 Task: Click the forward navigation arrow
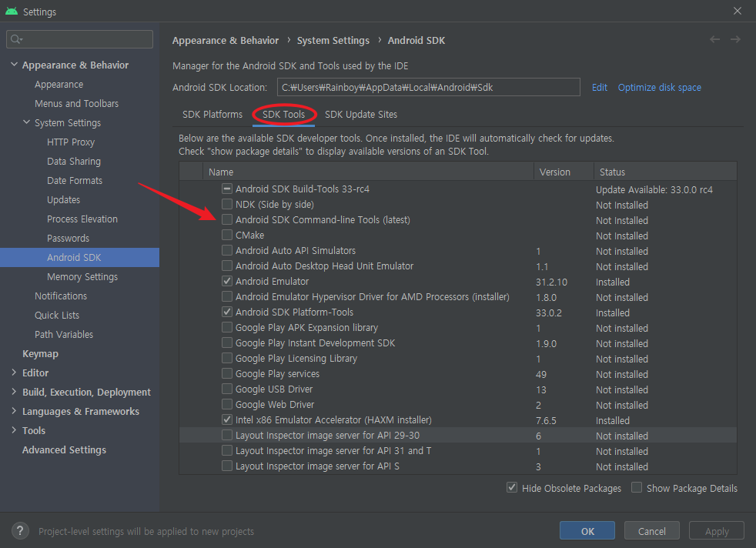(x=735, y=39)
